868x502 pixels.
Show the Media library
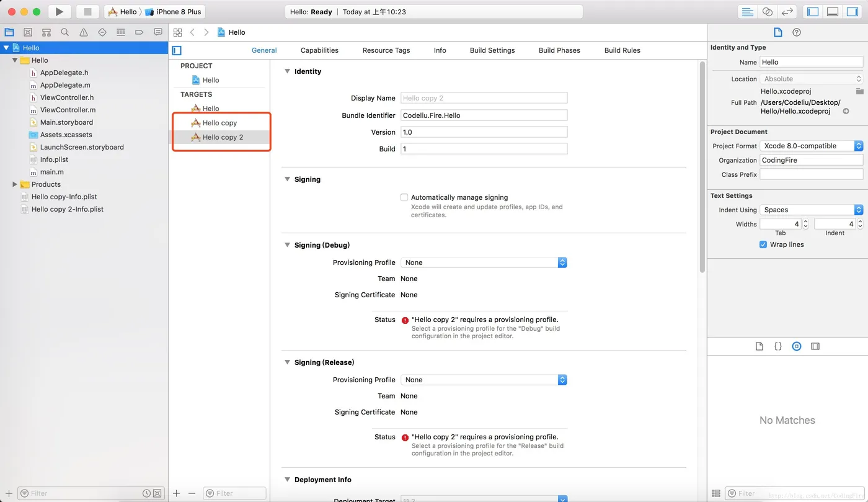pos(815,346)
